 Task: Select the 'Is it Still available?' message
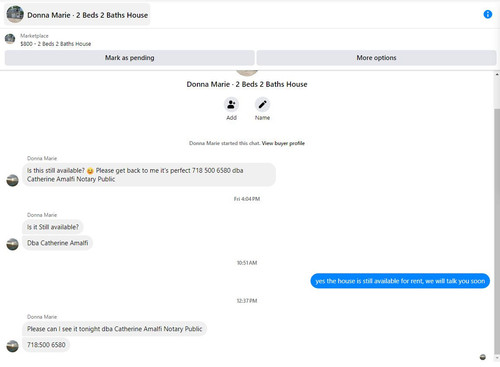(53, 227)
